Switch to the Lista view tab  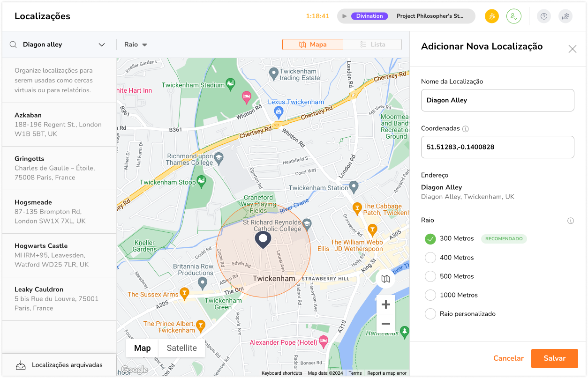tap(372, 44)
